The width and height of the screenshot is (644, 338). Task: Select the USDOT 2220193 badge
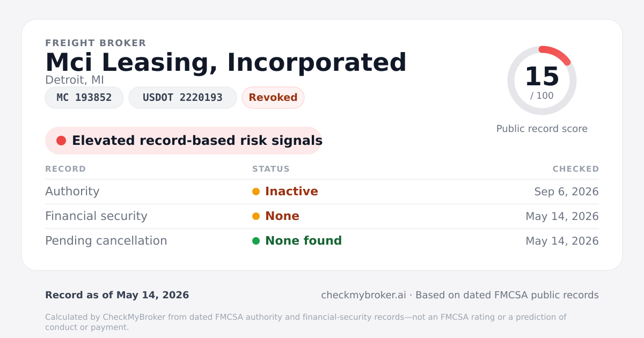point(182,98)
